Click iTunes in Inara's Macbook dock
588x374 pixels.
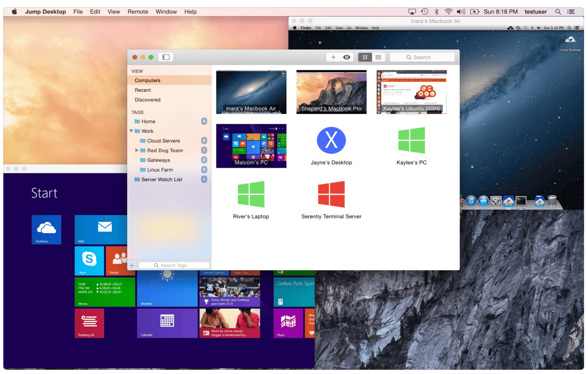point(471,201)
